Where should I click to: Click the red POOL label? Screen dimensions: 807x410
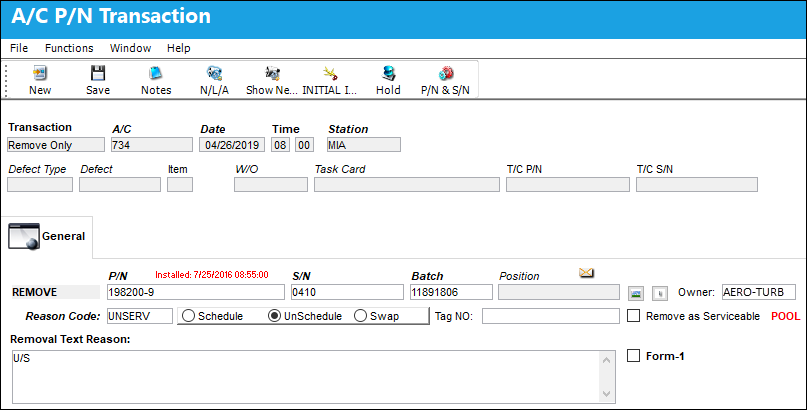click(x=785, y=316)
